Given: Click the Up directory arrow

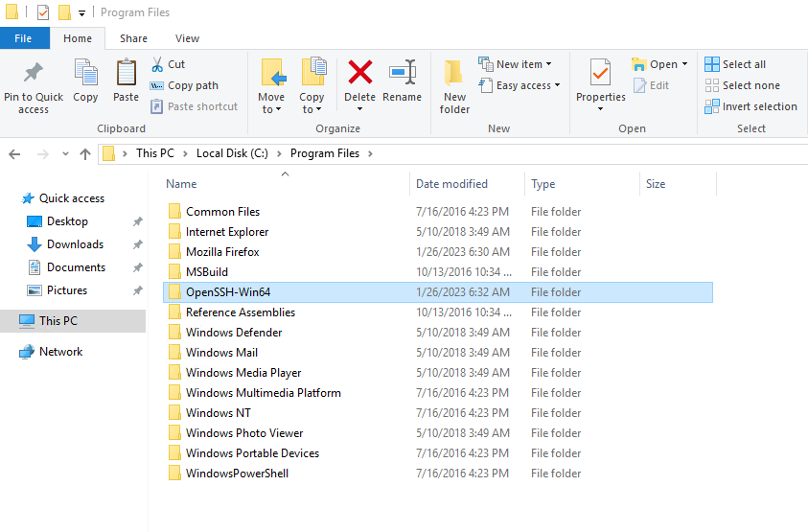Looking at the screenshot, I should tap(85, 154).
